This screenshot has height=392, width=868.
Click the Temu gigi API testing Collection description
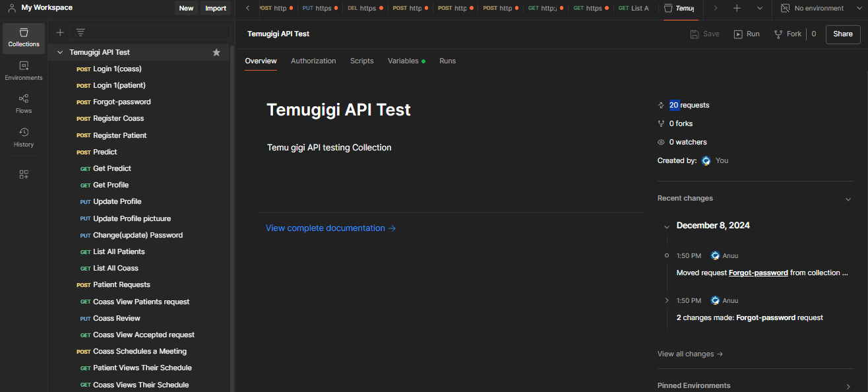click(329, 147)
